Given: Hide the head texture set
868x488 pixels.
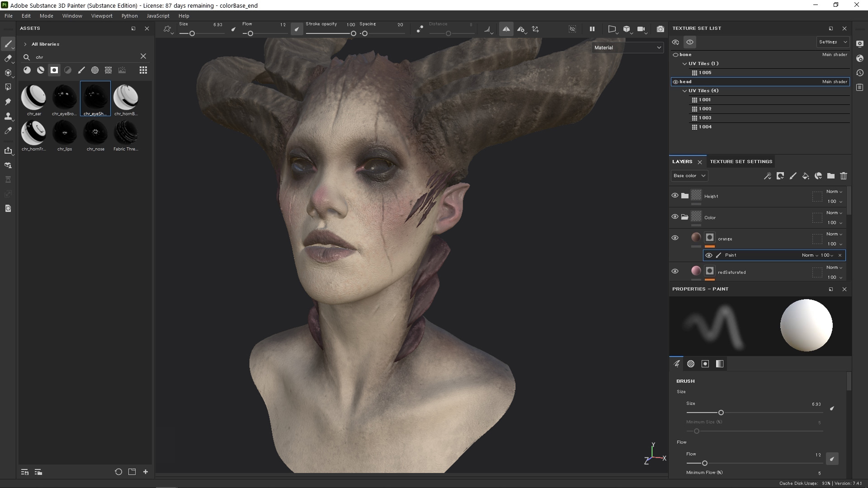Looking at the screenshot, I should tap(676, 81).
